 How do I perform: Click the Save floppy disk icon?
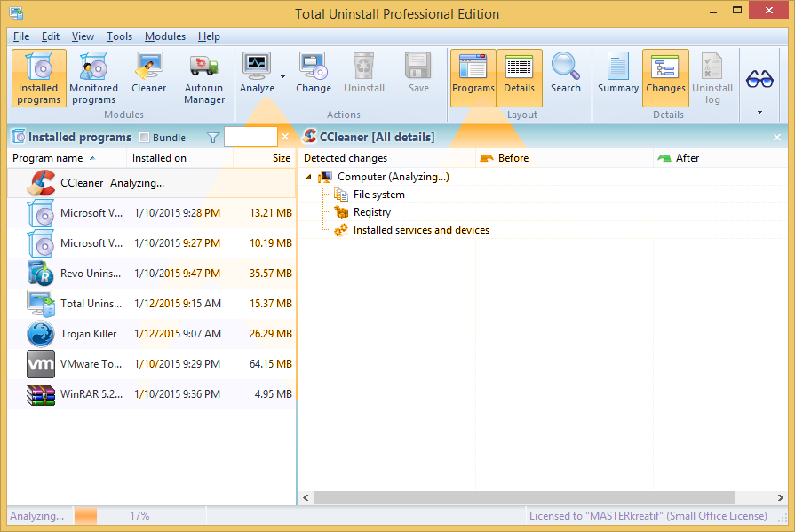click(x=418, y=66)
